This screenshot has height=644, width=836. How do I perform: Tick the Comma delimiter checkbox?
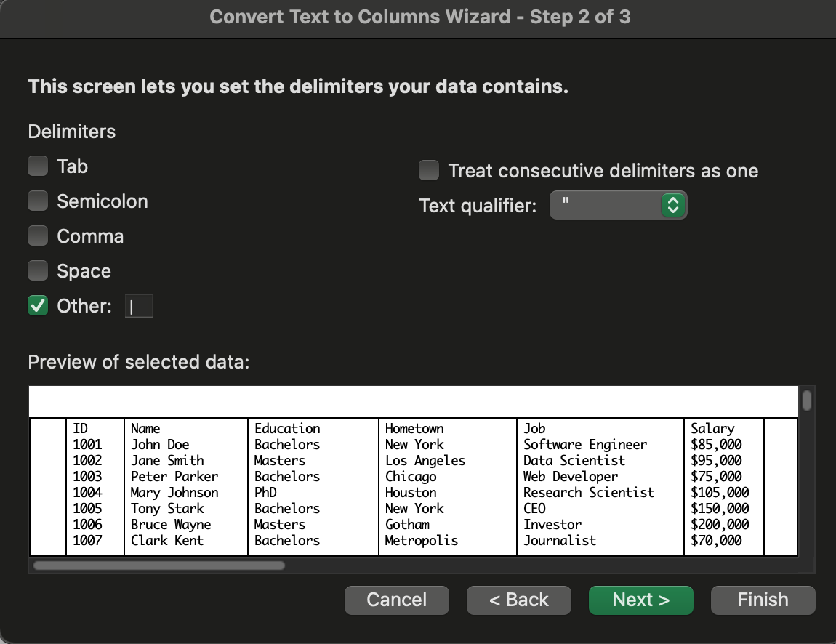[38, 236]
